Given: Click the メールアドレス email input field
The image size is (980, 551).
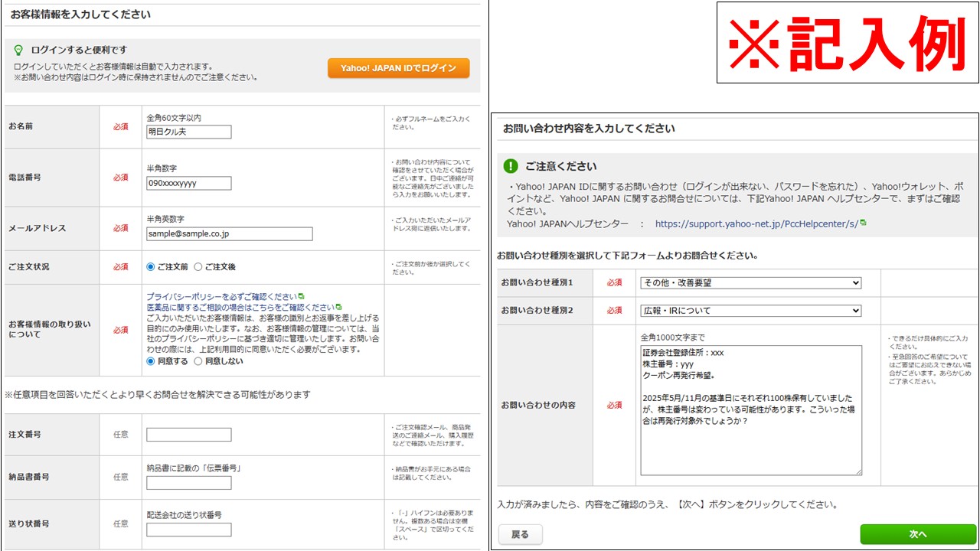Looking at the screenshot, I should (229, 234).
